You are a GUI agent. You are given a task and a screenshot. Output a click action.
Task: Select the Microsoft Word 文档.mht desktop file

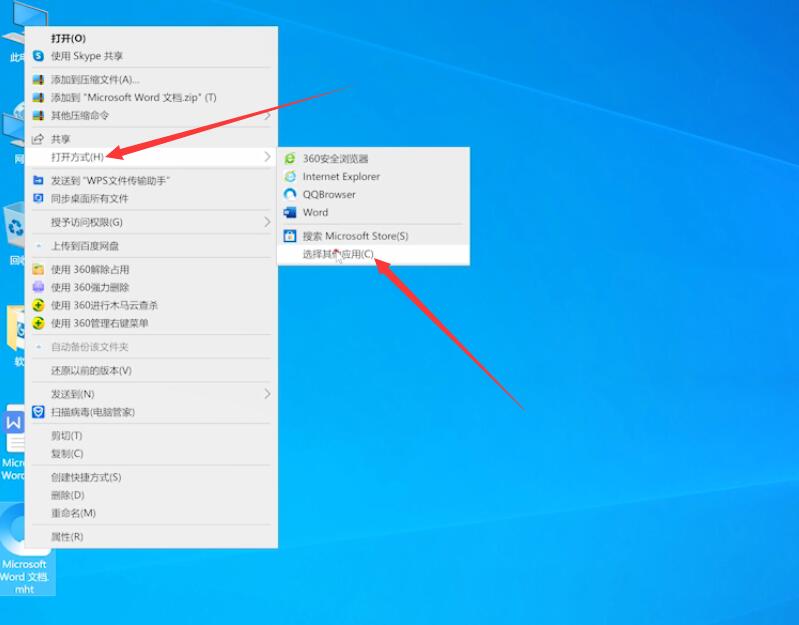(x=24, y=550)
